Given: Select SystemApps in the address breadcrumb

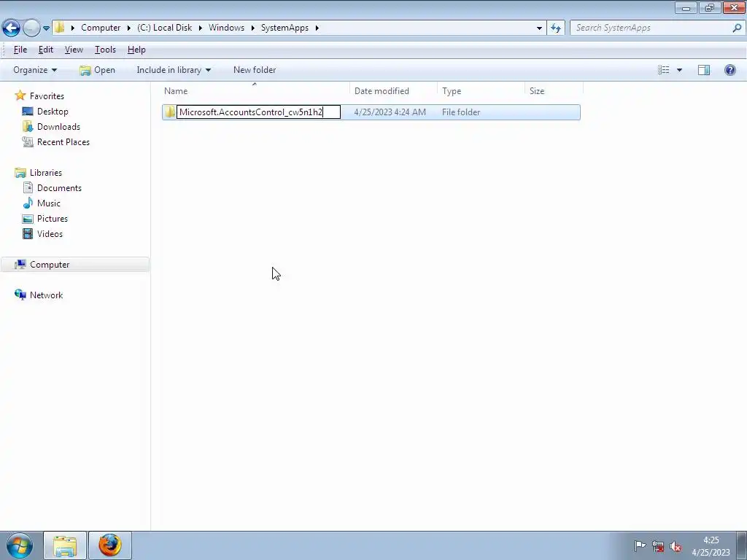Looking at the screenshot, I should 285,28.
